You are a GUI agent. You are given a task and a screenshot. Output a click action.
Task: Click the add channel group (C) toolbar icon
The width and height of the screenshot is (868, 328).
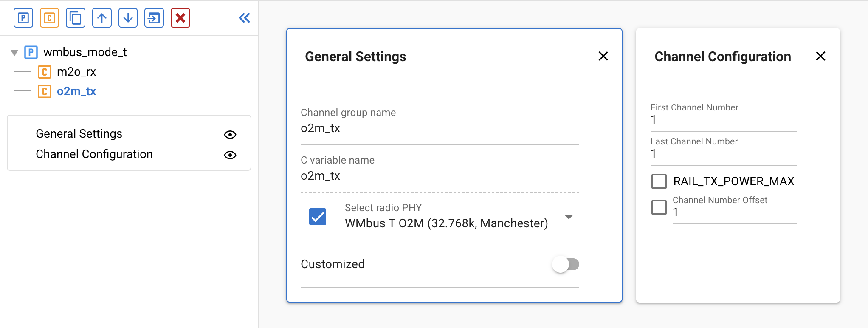click(49, 18)
